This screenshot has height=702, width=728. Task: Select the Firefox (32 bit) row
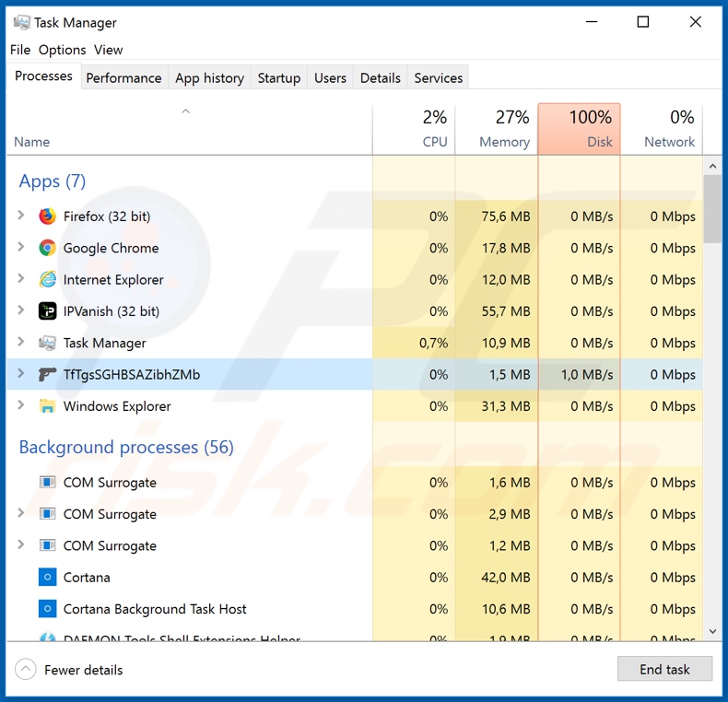tap(355, 216)
